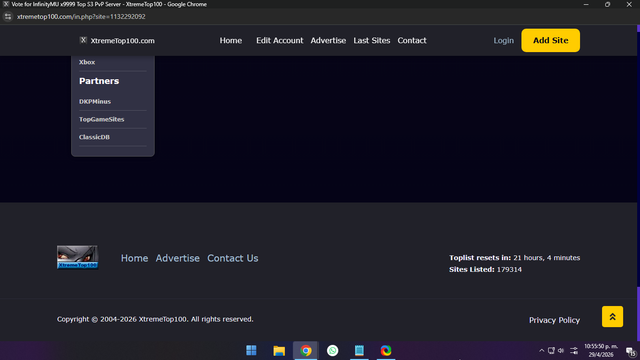Image resolution: width=640 pixels, height=360 pixels.
Task: Open the taskbar clock and date
Action: tap(601, 350)
